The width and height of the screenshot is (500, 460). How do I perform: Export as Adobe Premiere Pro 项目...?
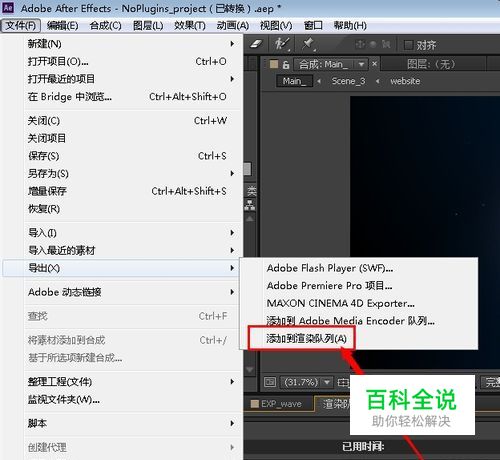tap(359, 286)
